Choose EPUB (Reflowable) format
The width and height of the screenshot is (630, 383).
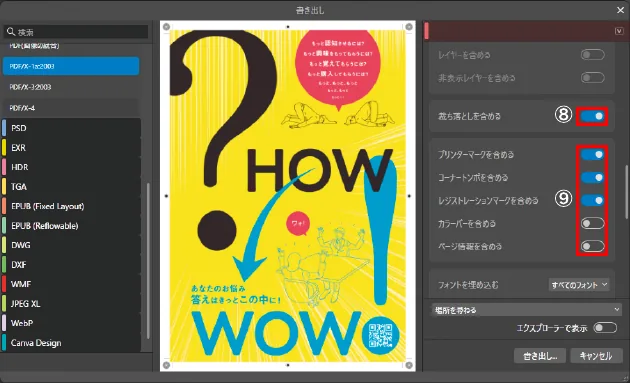(71, 226)
